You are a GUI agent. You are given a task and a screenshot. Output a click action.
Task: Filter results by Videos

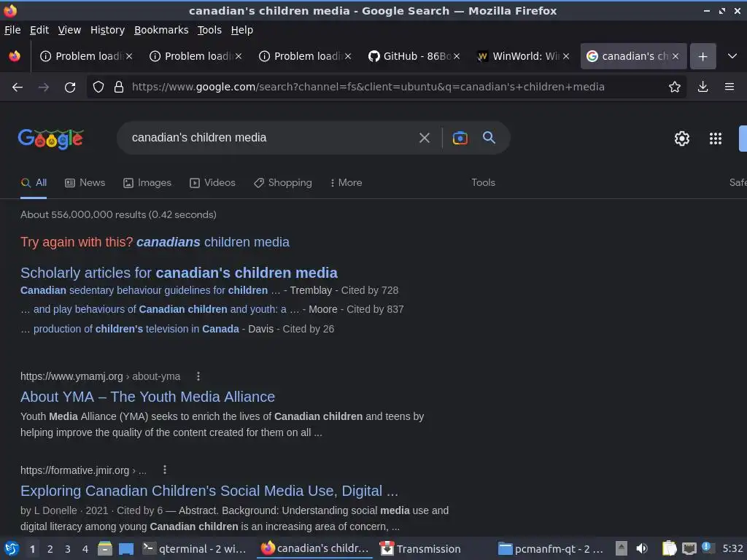[212, 183]
